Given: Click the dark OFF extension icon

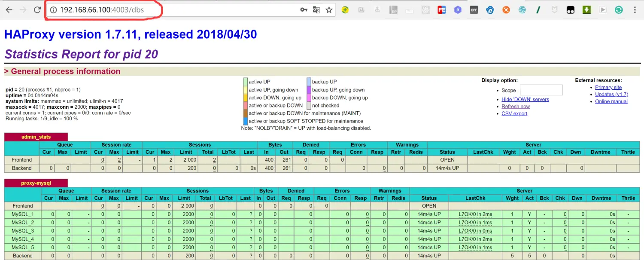Looking at the screenshot, I should tap(474, 10).
